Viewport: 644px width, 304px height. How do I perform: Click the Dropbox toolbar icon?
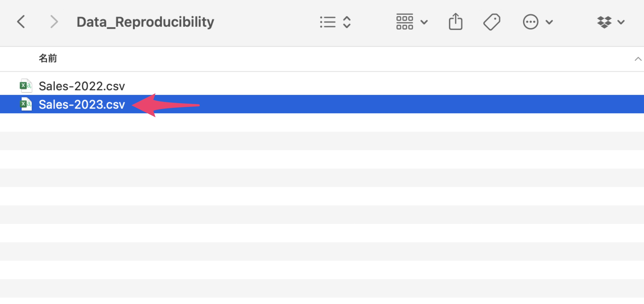point(604,22)
